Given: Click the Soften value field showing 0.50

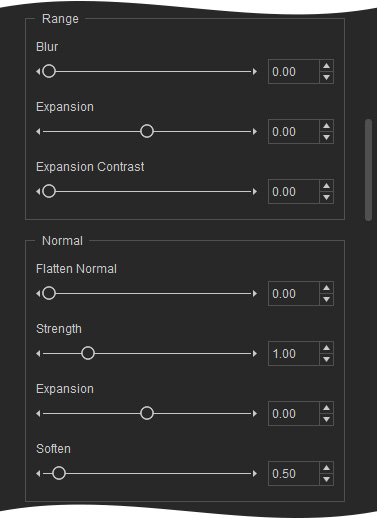Looking at the screenshot, I should pyautogui.click(x=294, y=474).
